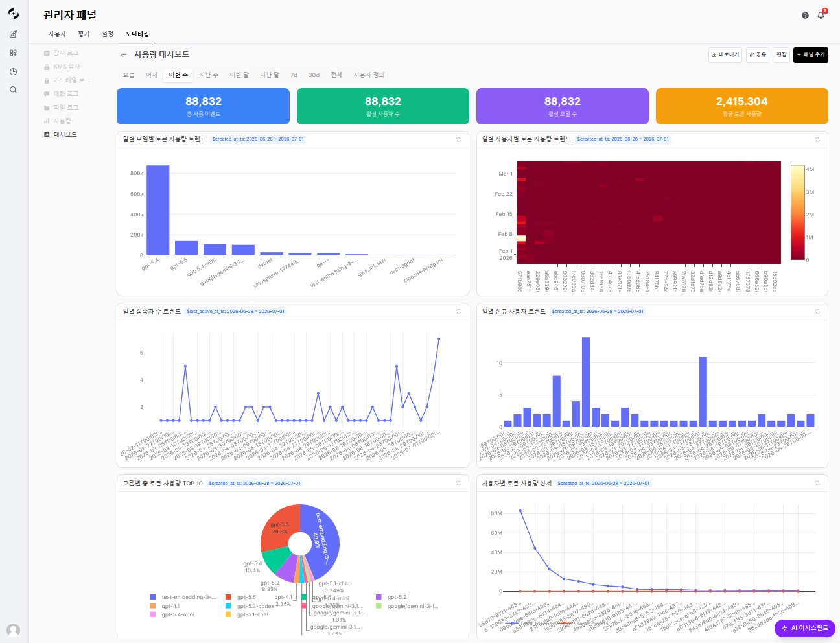This screenshot has height=643, width=840.
Task: Toggle the gpt-5.5 legend swatch in pie chart
Action: coord(228,598)
